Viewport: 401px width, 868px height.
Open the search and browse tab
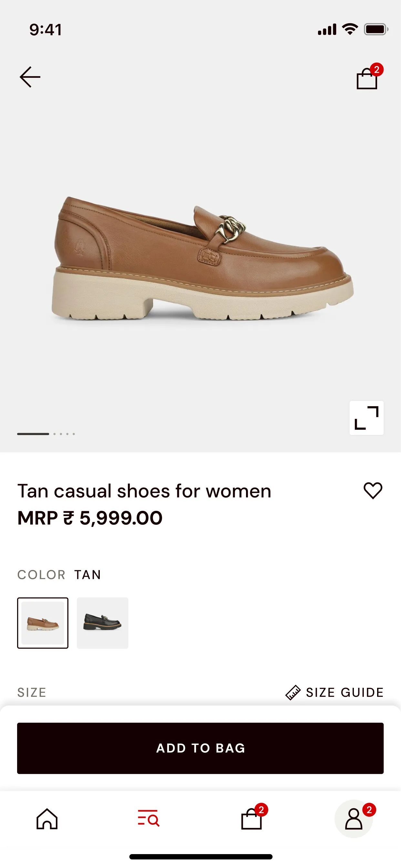148,818
